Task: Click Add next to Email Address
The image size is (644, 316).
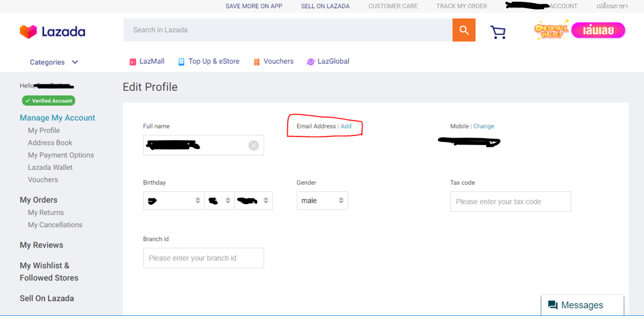Action: click(x=346, y=126)
